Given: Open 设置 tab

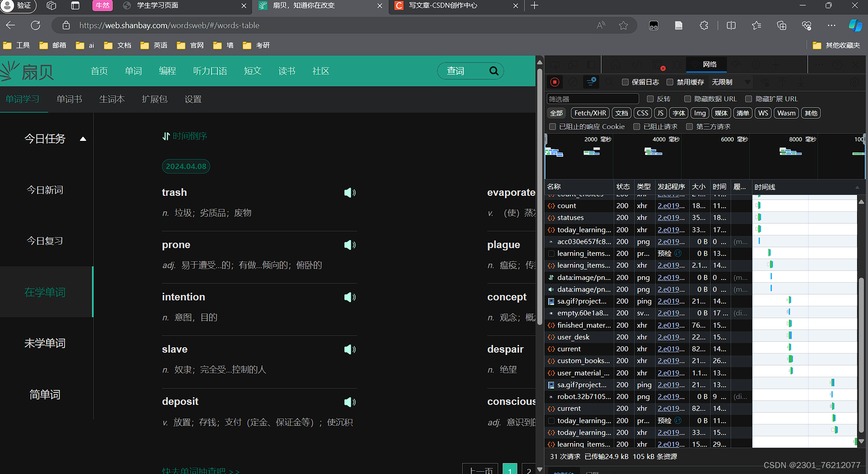Looking at the screenshot, I should pyautogui.click(x=193, y=99).
